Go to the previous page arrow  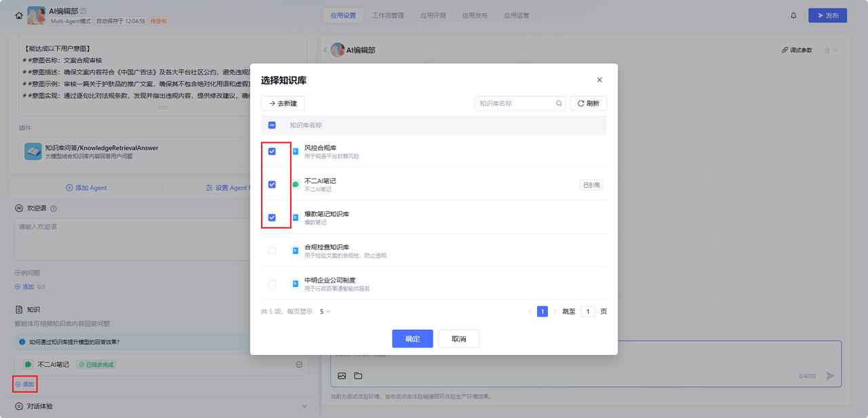(x=530, y=312)
